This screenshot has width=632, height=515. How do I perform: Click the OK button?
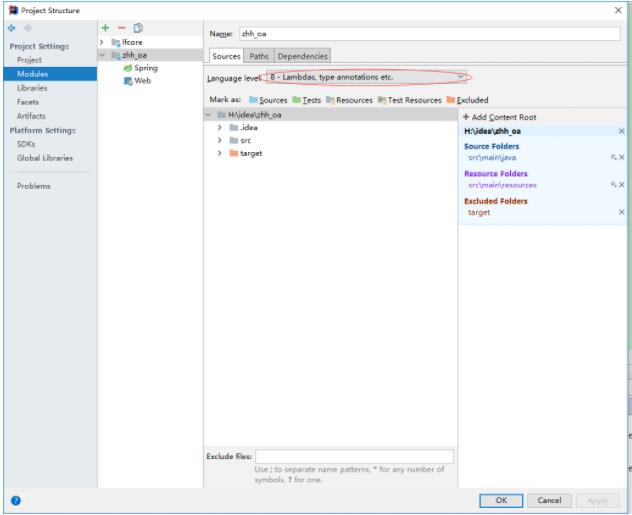point(501,500)
